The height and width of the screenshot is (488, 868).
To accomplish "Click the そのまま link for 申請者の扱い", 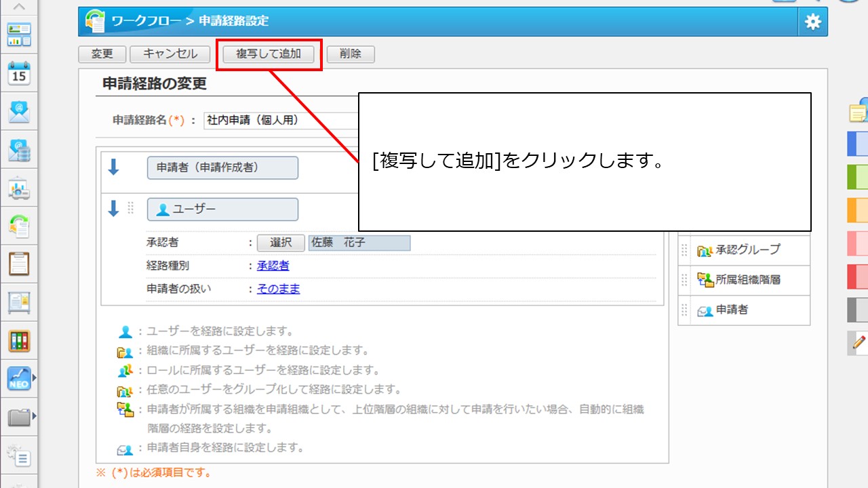I will [x=279, y=289].
